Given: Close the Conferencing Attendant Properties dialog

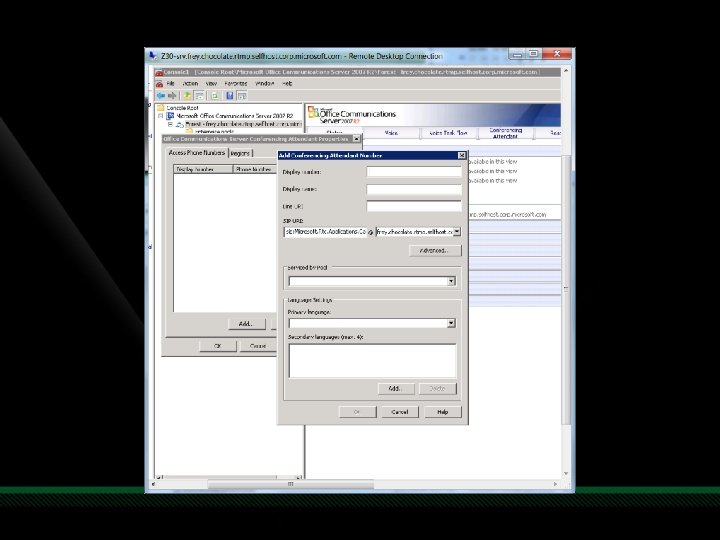Looking at the screenshot, I should click(356, 139).
